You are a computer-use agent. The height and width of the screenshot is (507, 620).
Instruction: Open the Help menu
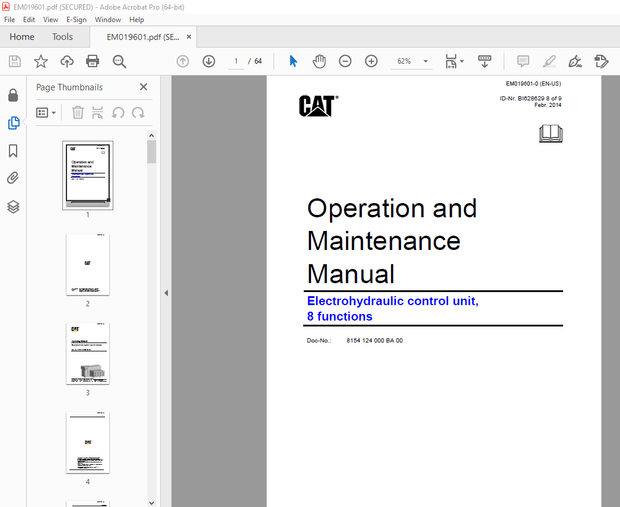coord(136,20)
